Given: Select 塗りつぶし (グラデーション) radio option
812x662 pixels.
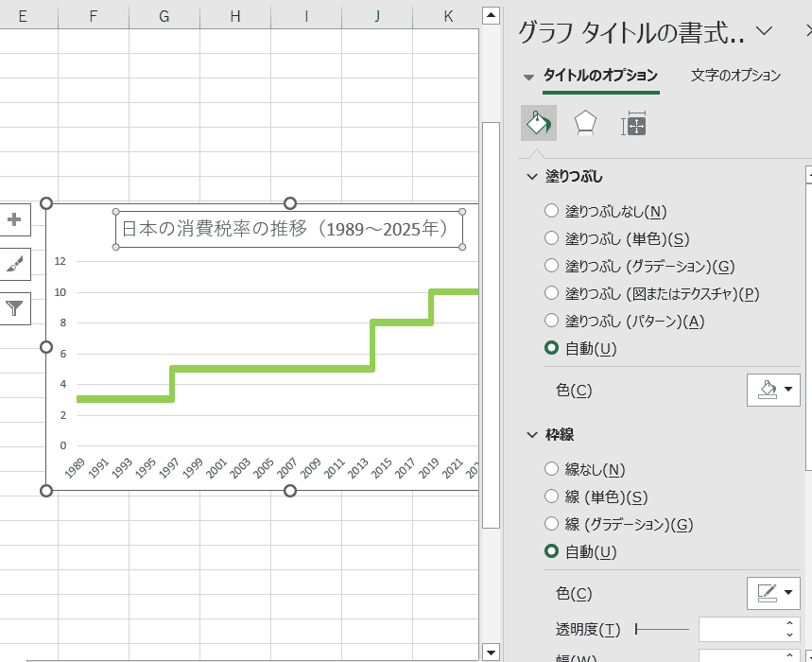Looking at the screenshot, I should point(552,266).
